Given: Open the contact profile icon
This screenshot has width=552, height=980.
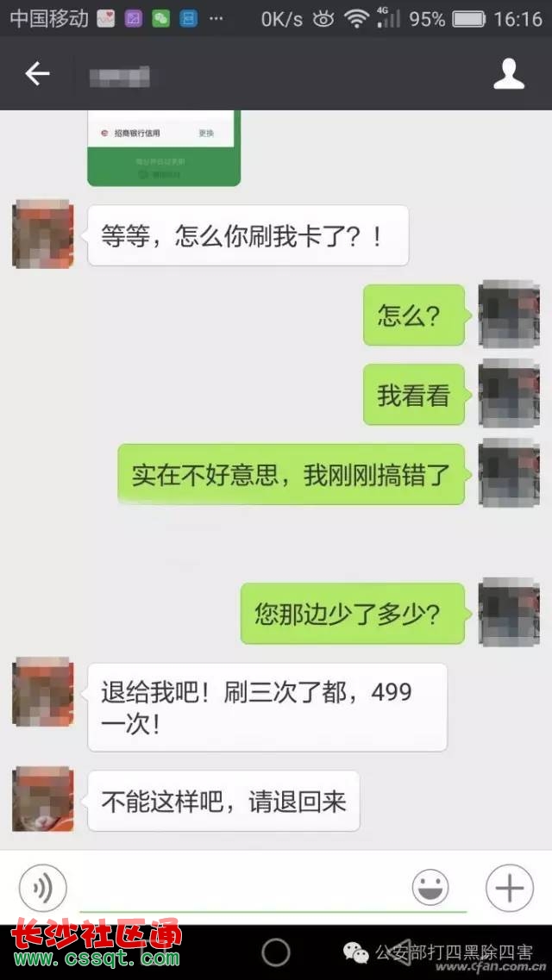Looking at the screenshot, I should coord(509,74).
